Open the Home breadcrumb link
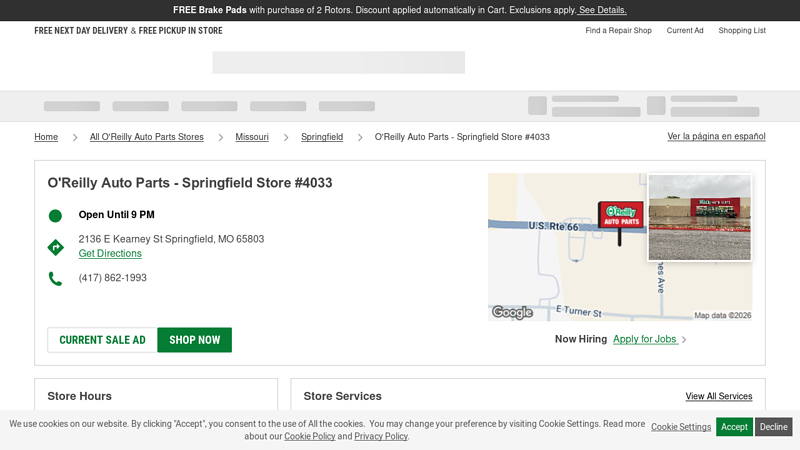The image size is (800, 450). point(46,137)
